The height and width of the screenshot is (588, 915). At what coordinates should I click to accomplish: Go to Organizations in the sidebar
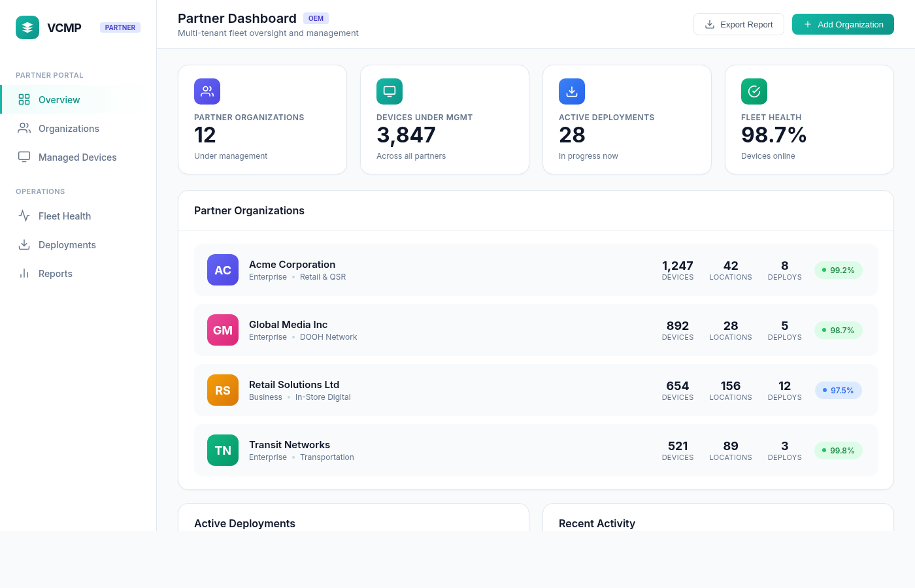coord(69,129)
